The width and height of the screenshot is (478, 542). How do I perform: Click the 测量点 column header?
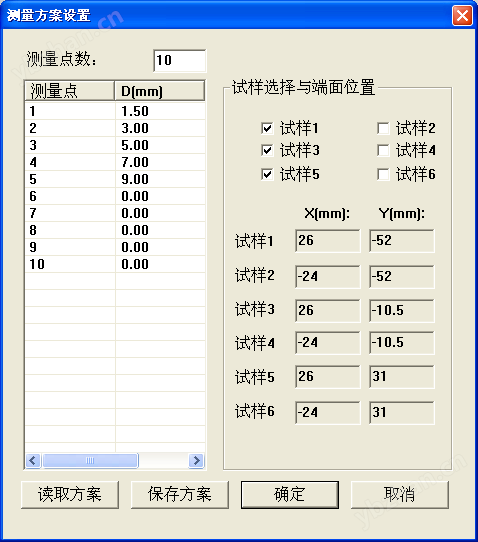coord(70,91)
